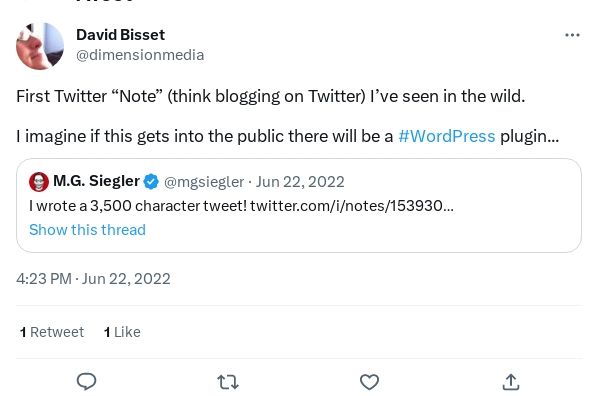Image resolution: width=598 pixels, height=396 pixels.
Task: Click the quoted tweet's Jun 22, 2022 date
Action: 300,182
